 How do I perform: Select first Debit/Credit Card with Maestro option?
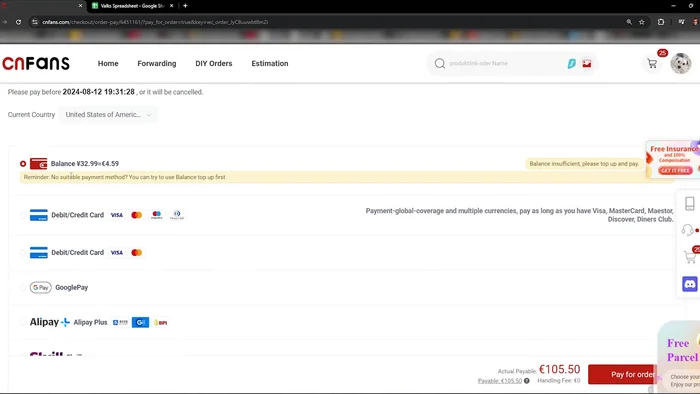[x=23, y=215]
